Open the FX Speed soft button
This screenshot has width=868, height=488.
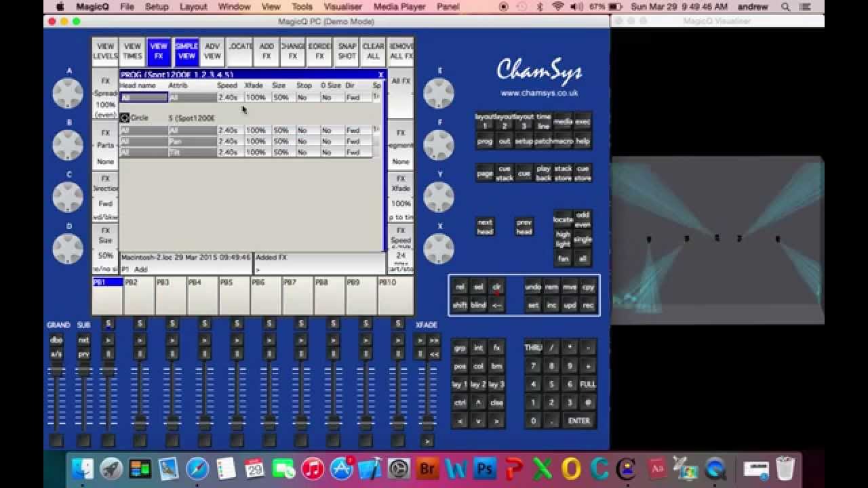coord(401,249)
